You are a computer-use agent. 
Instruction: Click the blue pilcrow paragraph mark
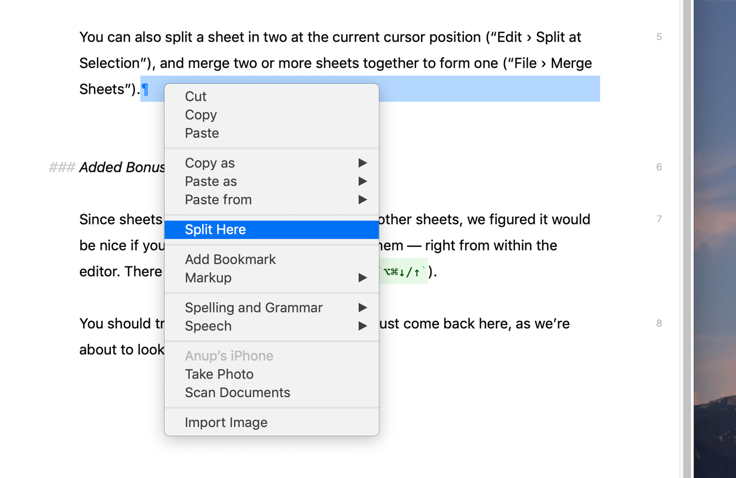pos(145,89)
